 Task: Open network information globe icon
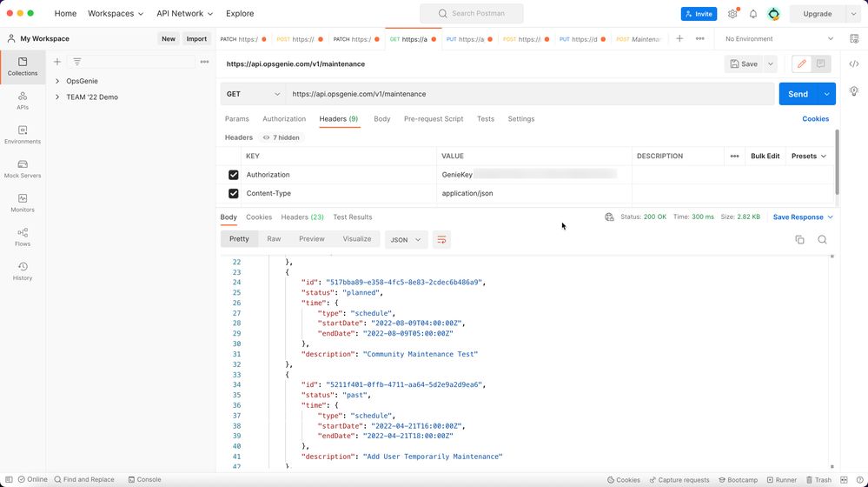(x=609, y=217)
